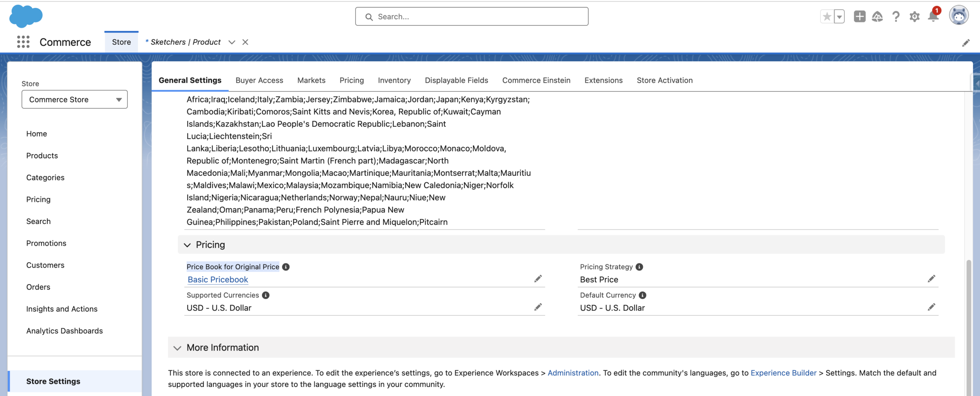Go to Analytics Dashboards
The width and height of the screenshot is (980, 396).
coord(64,331)
